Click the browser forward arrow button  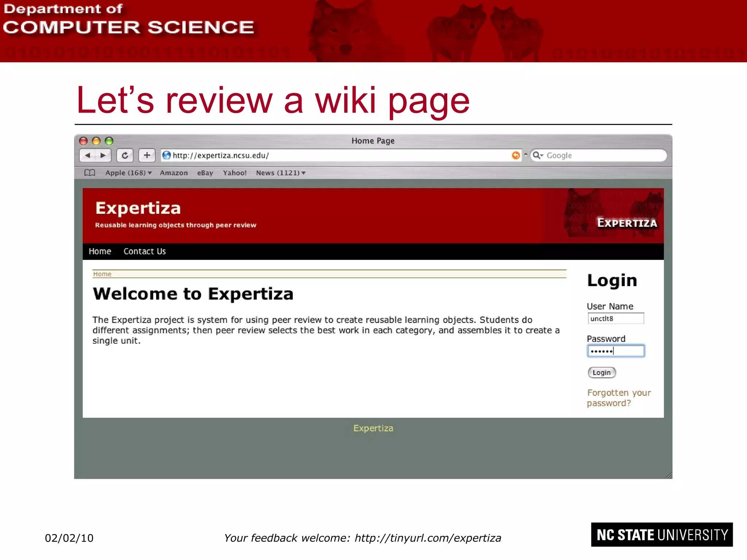click(103, 155)
